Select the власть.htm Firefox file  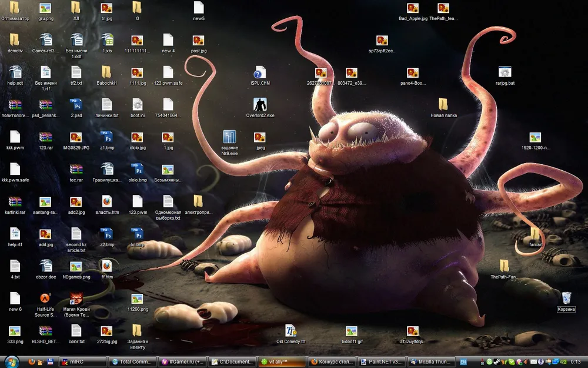106,201
